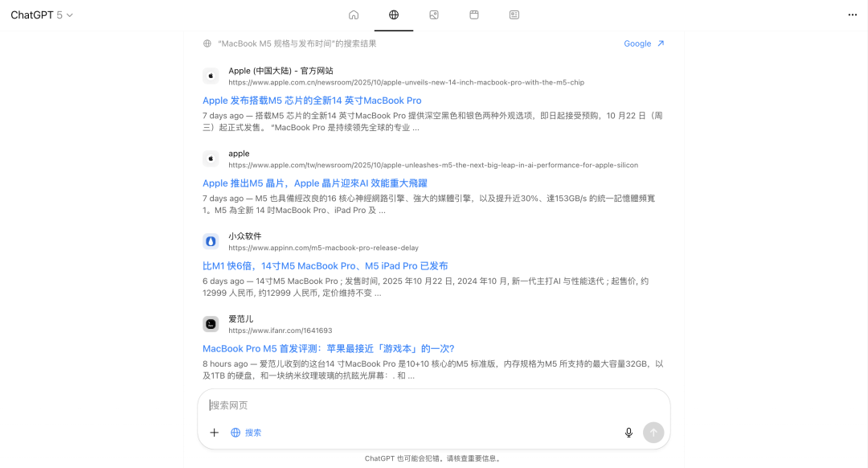Viewport: 868px width, 468px height.
Task: Open 'MacBook Pro M5 首发评测' article link
Action: [328, 349]
